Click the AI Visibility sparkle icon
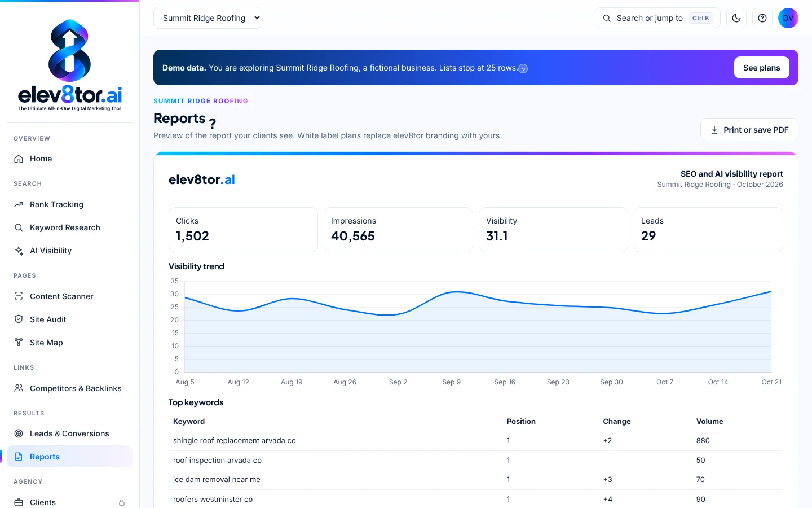 [19, 251]
